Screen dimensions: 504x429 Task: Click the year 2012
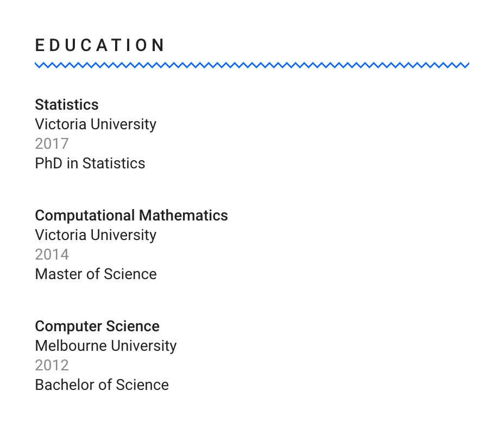[52, 365]
